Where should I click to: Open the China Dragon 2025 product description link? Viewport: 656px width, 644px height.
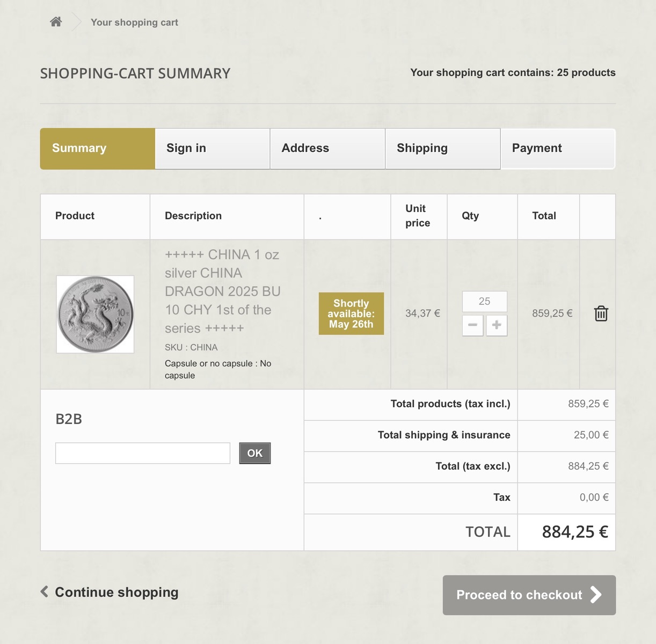(x=222, y=291)
